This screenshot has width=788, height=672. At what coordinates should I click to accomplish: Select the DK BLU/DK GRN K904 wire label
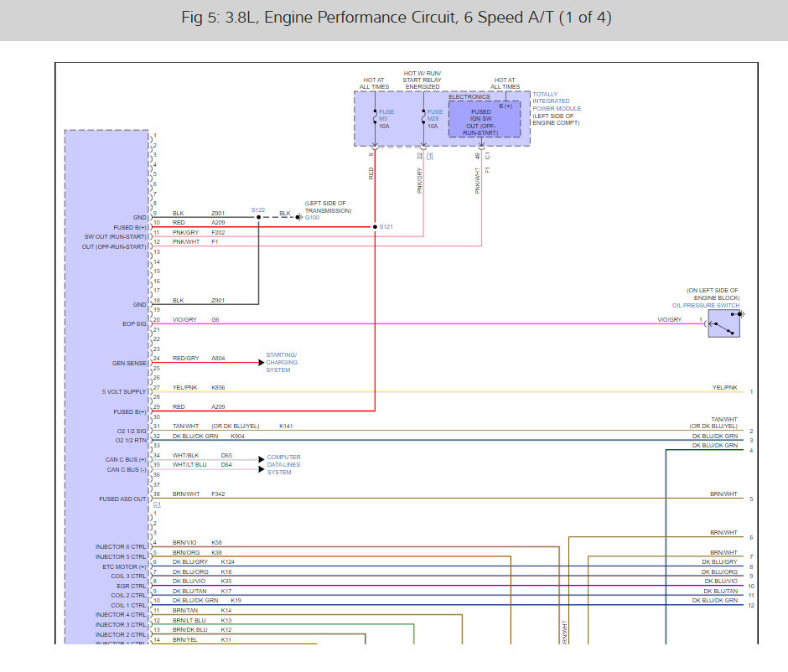pos(208,437)
